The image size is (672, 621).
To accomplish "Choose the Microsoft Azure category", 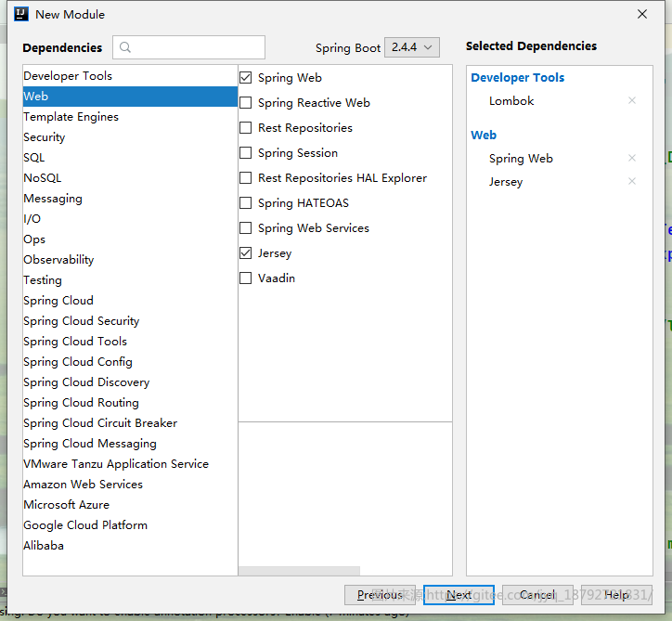I will pyautogui.click(x=130, y=505).
